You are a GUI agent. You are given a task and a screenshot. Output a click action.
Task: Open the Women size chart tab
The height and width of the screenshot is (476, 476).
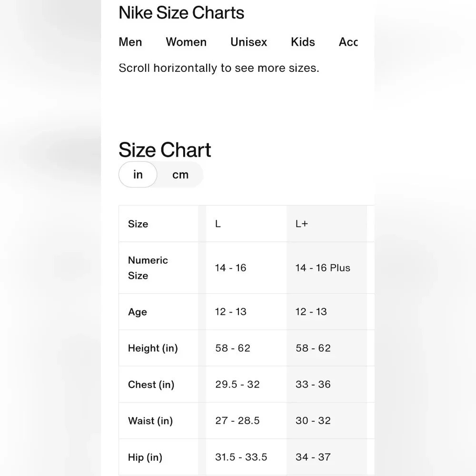click(x=186, y=42)
